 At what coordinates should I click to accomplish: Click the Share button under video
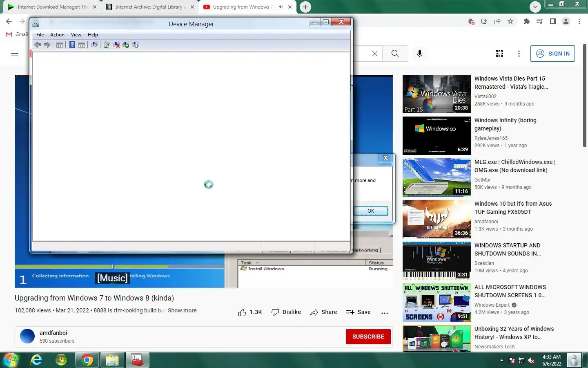click(x=323, y=312)
